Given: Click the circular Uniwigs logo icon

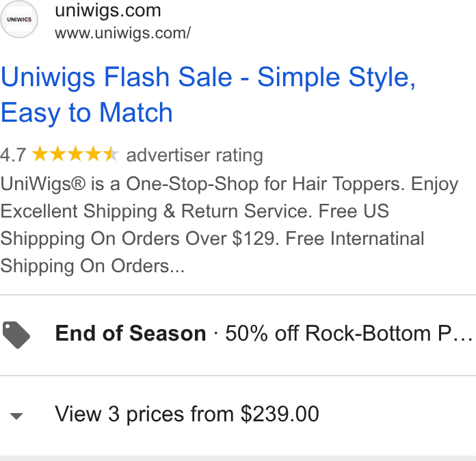Looking at the screenshot, I should click(x=19, y=19).
